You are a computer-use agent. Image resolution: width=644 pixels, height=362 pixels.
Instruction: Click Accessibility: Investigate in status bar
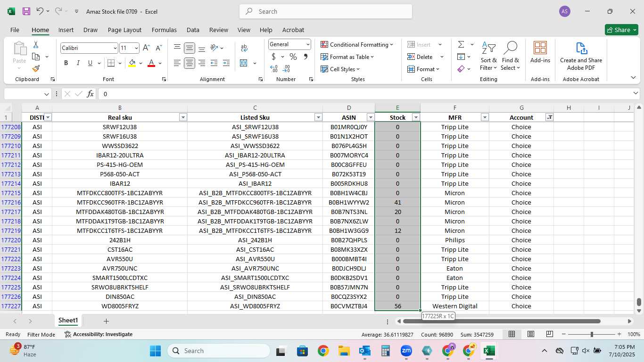tap(99, 334)
